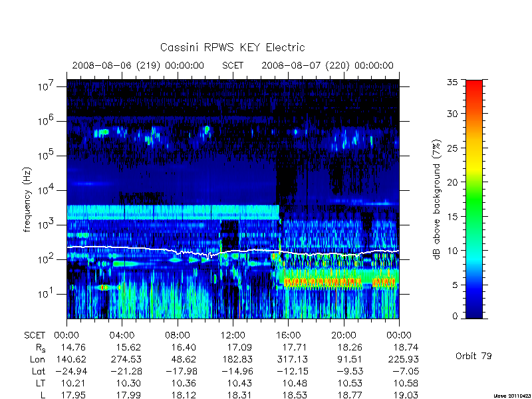Click the Lon row label
532x399 pixels.
pyautogui.click(x=37, y=359)
